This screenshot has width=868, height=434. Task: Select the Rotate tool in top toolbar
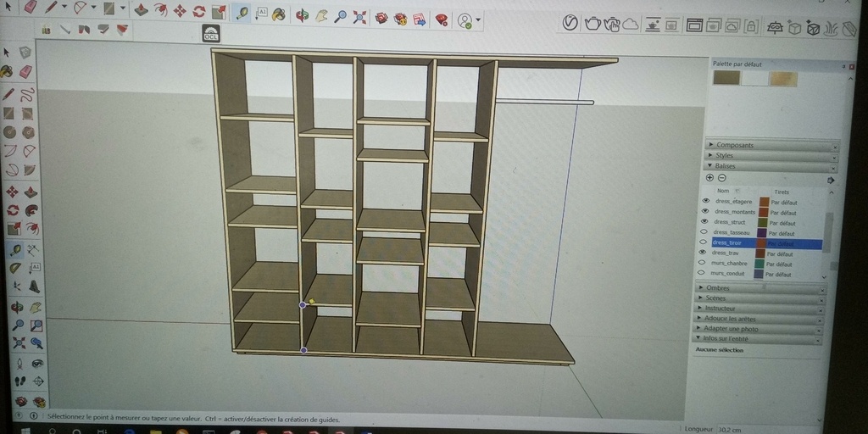tap(199, 11)
